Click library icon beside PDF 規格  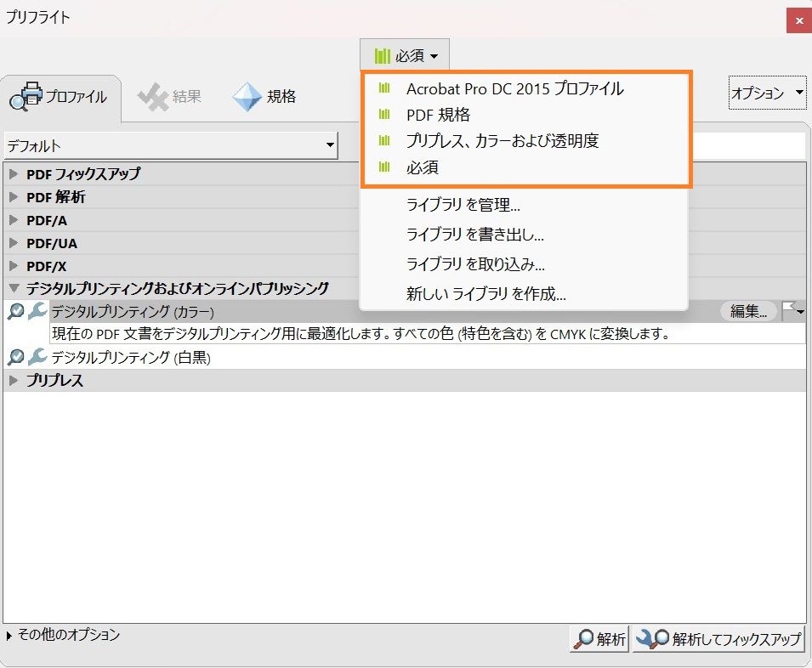tap(384, 114)
